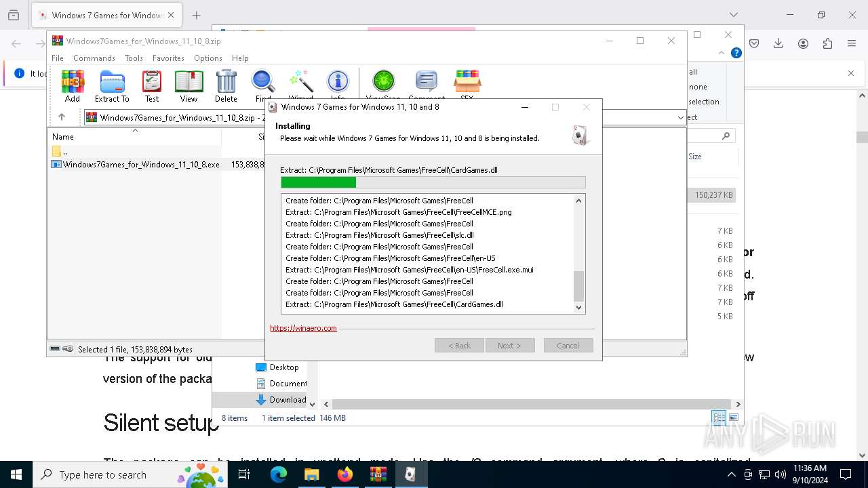The image size is (868, 488).
Task: Click the Cancel button in installer
Action: point(568,346)
